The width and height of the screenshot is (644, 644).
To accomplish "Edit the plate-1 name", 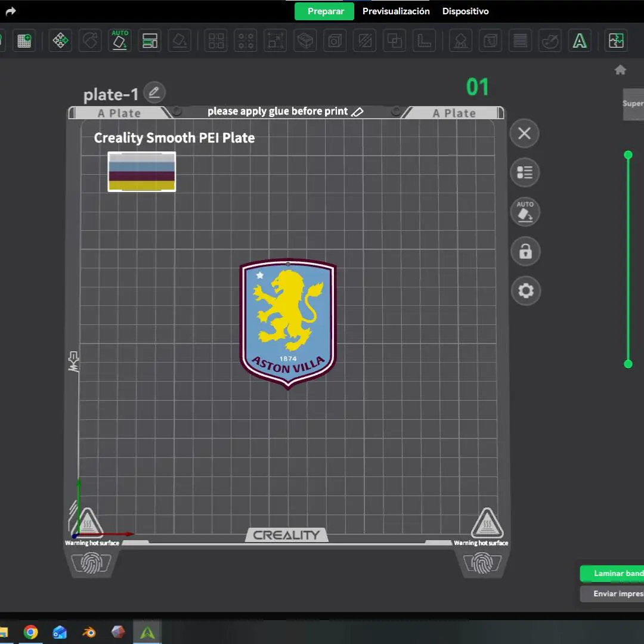I will [154, 92].
